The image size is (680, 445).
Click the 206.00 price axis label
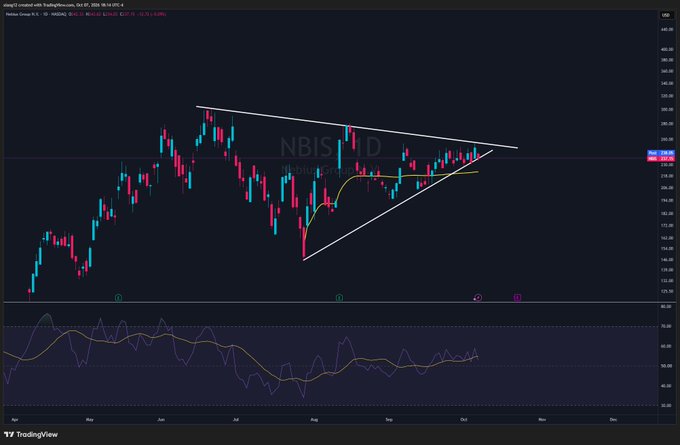pos(667,188)
